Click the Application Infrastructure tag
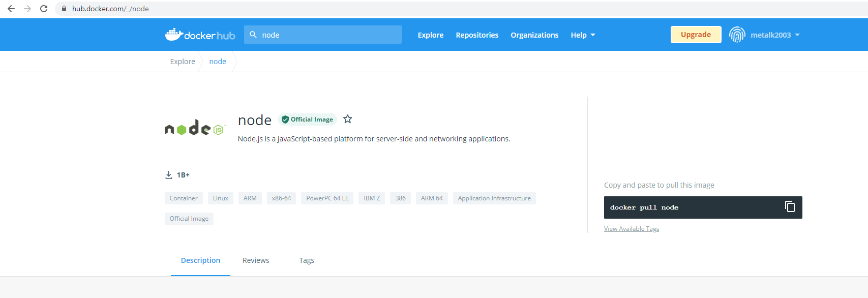868x298 pixels. coord(494,198)
